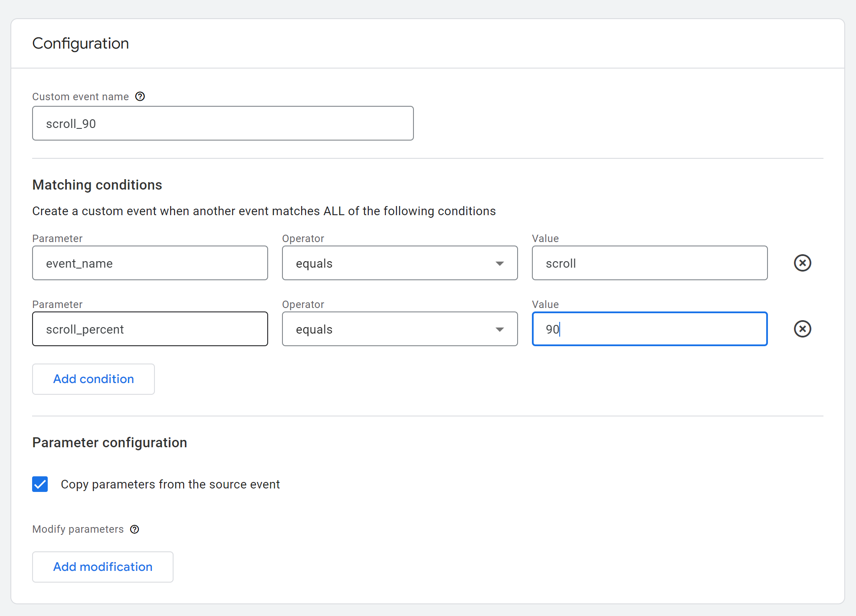Click the Modify parameters label text
This screenshot has height=616, width=856.
point(78,529)
